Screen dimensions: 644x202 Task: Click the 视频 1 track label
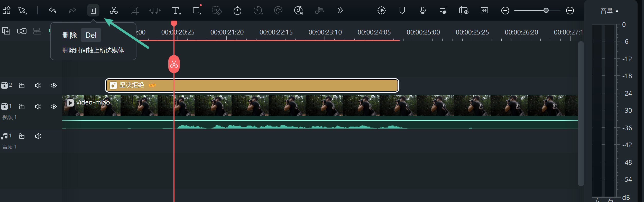click(10, 117)
